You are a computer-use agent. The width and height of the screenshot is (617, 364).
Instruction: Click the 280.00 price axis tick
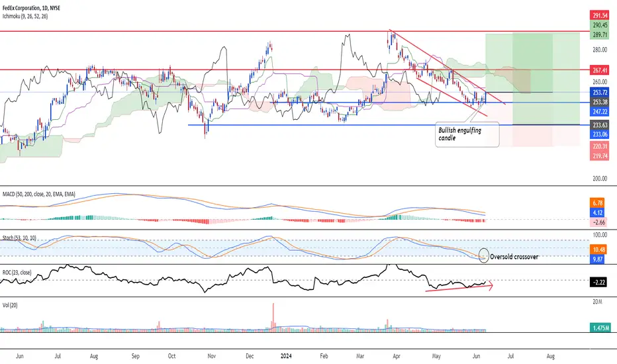click(x=600, y=50)
